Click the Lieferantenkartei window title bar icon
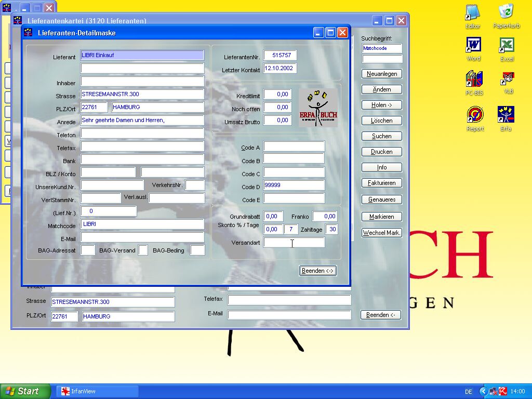 pyautogui.click(x=18, y=20)
